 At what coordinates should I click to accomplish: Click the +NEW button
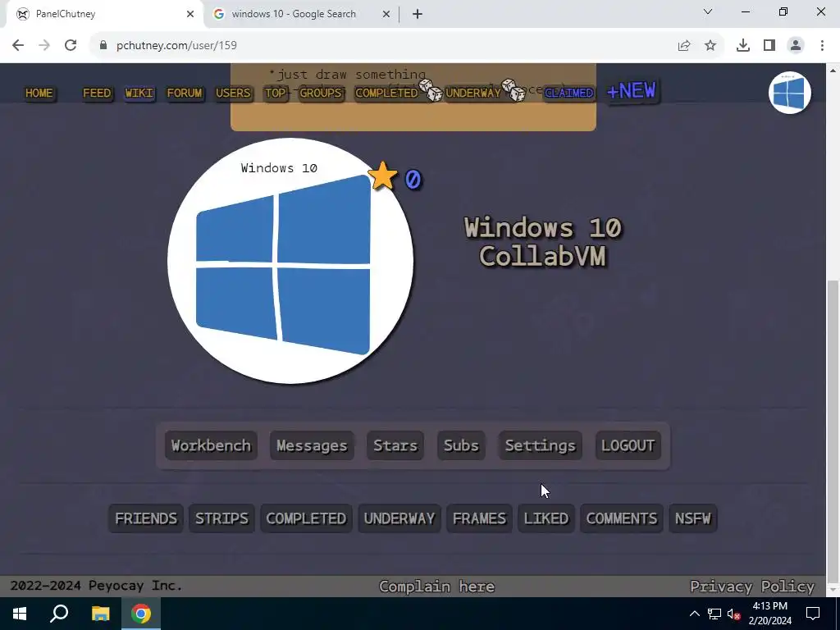632,91
